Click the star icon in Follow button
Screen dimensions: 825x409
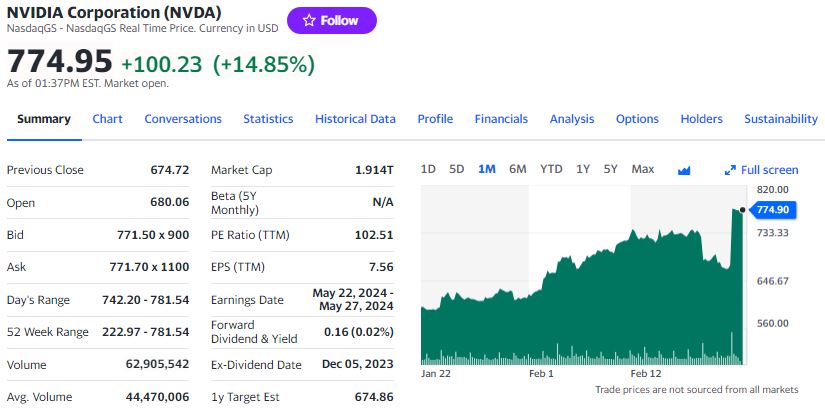pyautogui.click(x=309, y=21)
